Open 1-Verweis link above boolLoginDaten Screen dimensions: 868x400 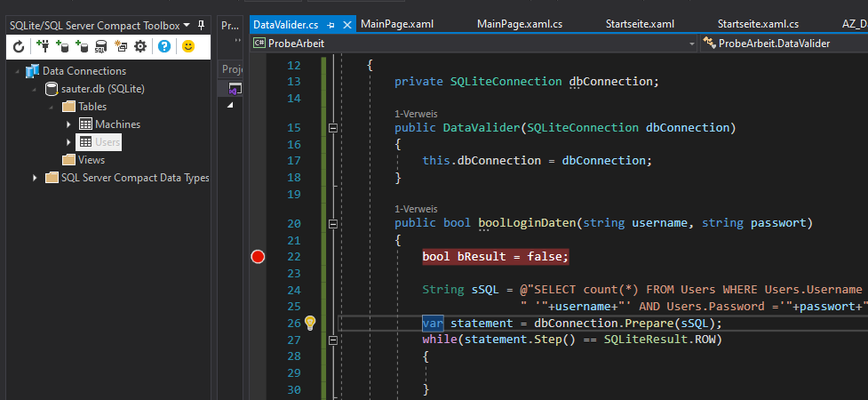416,209
